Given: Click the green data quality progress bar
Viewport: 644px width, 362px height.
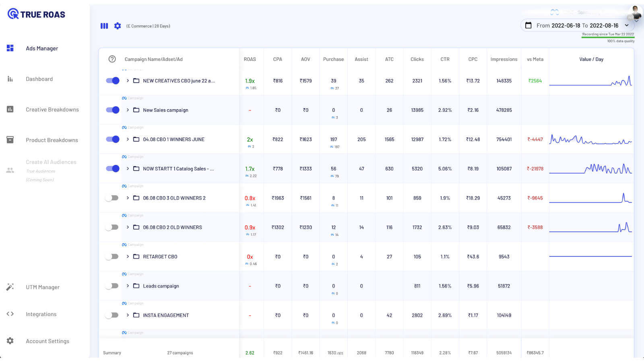Looking at the screenshot, I should pos(608,38).
